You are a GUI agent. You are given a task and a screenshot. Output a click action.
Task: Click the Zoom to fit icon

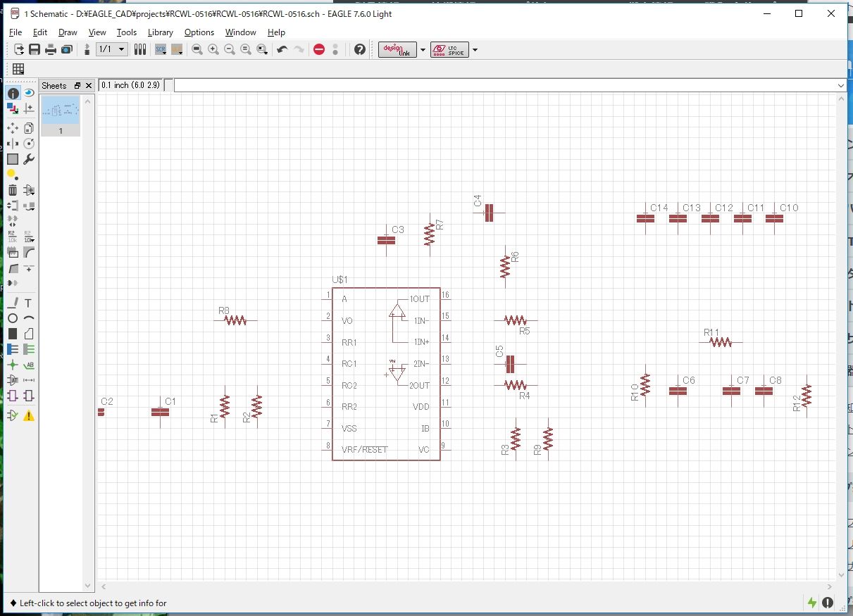click(197, 49)
